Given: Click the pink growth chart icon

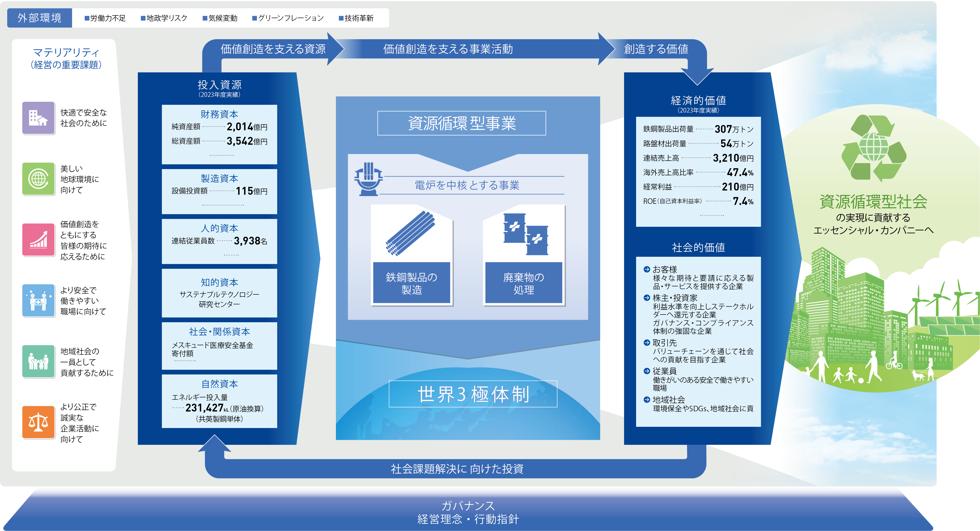Looking at the screenshot, I should pos(38,239).
